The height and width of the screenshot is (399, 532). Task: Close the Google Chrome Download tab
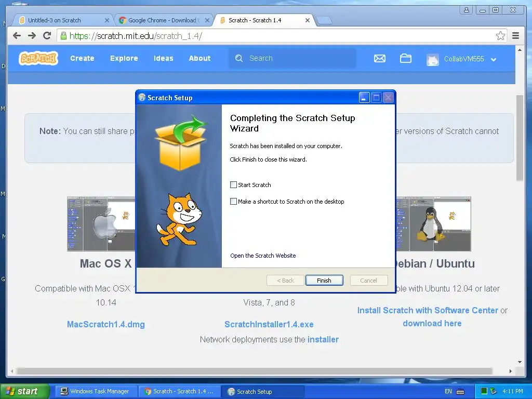pyautogui.click(x=207, y=20)
